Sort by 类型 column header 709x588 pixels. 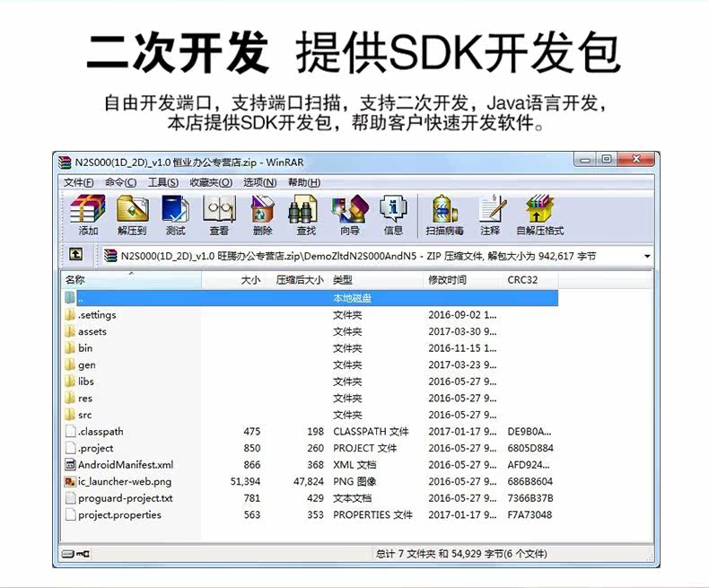(x=377, y=279)
